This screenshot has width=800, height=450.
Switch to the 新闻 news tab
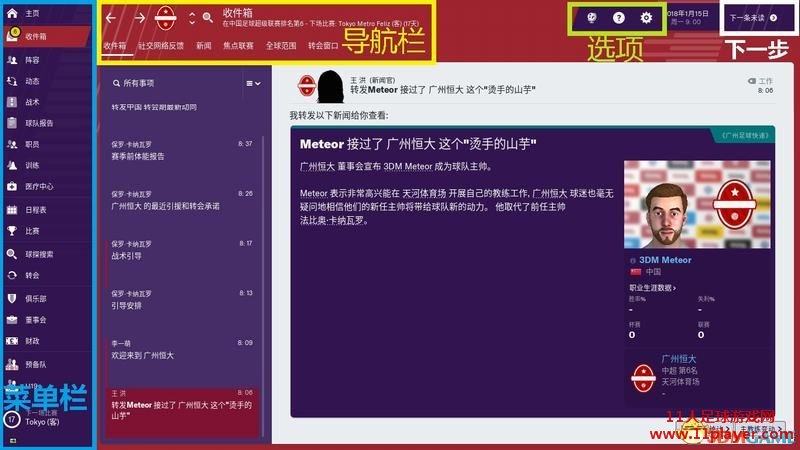[x=204, y=45]
